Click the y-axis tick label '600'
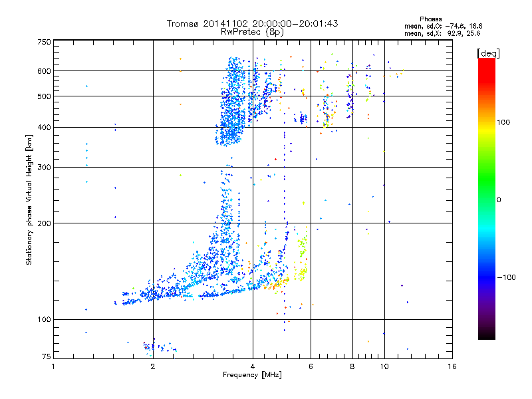This screenshot has width=532, height=399. coord(44,71)
